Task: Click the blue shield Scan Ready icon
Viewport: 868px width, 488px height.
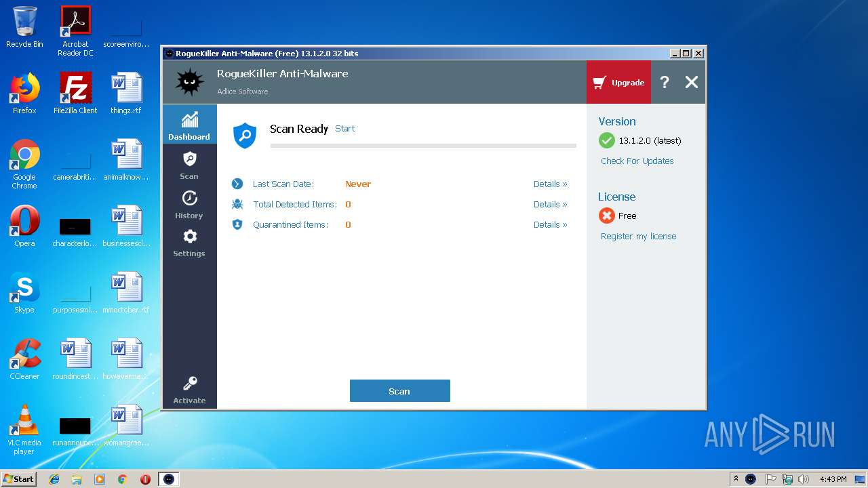Action: point(245,136)
